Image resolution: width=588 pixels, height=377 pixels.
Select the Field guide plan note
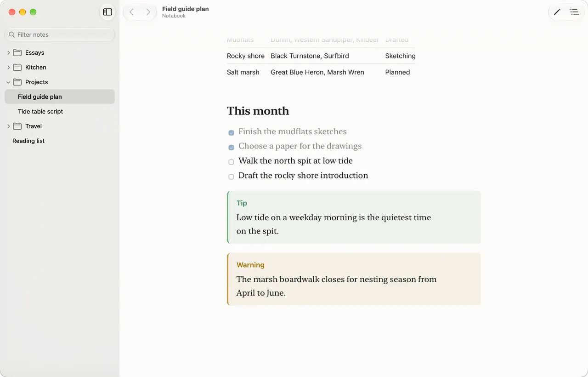60,97
